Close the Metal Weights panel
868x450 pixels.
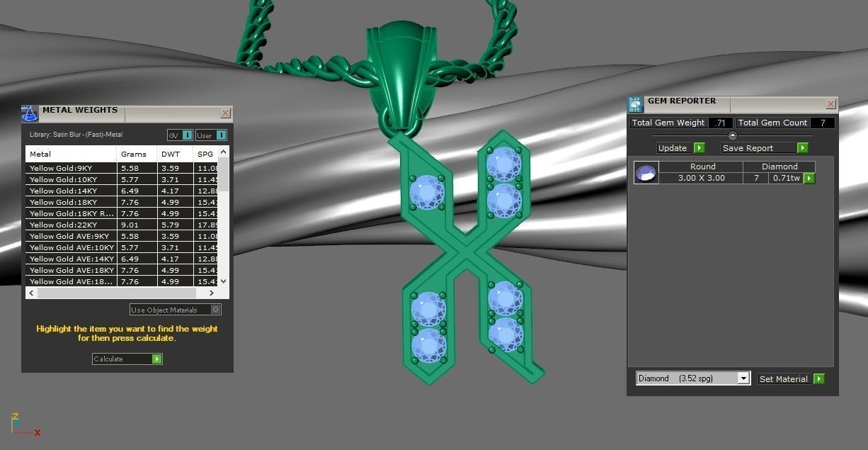(225, 113)
